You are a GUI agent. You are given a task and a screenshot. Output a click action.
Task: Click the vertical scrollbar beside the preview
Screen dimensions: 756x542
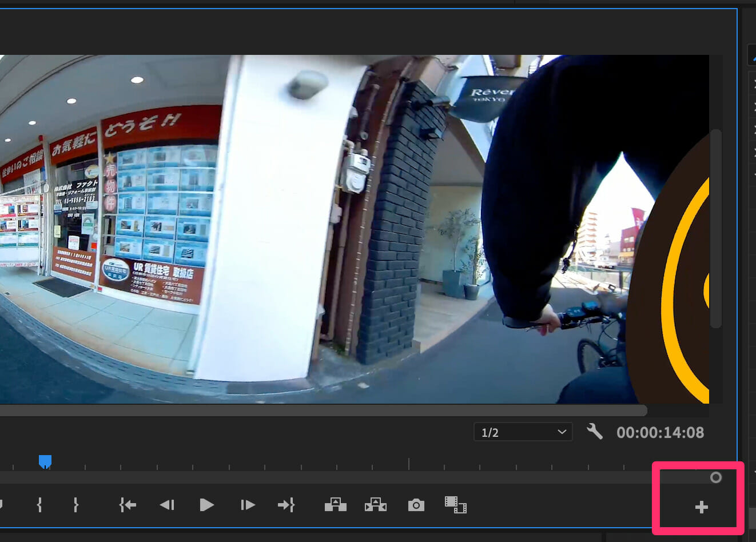tap(715, 229)
